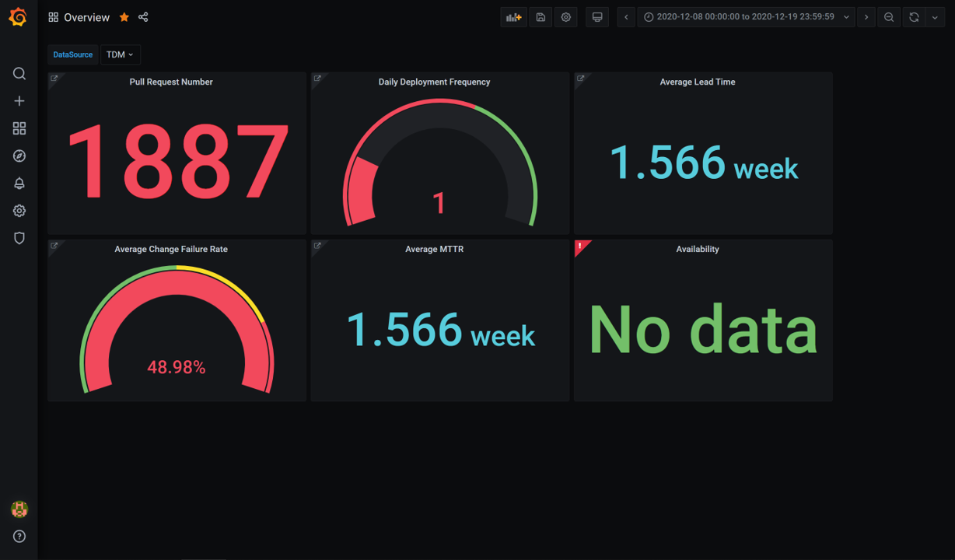The width and height of the screenshot is (955, 560).
Task: Click the Add panel toolbar button
Action: tap(513, 17)
